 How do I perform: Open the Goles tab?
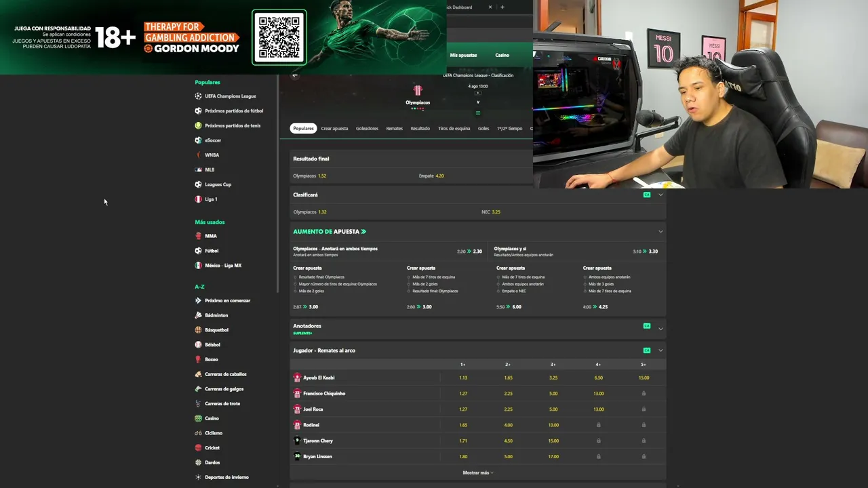(484, 128)
